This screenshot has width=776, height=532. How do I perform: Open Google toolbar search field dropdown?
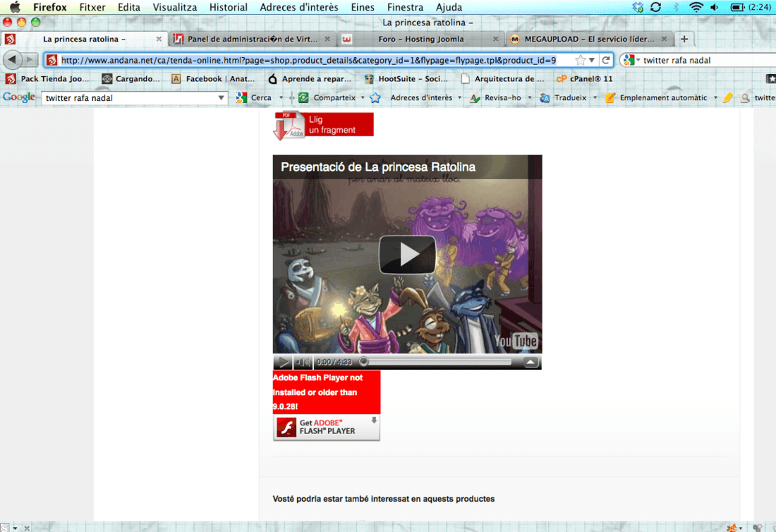tap(221, 98)
